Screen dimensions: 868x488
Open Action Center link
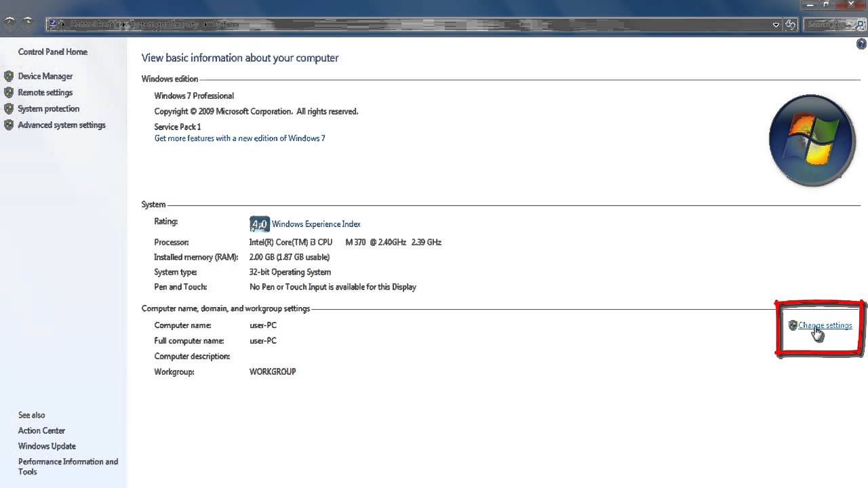(x=42, y=430)
